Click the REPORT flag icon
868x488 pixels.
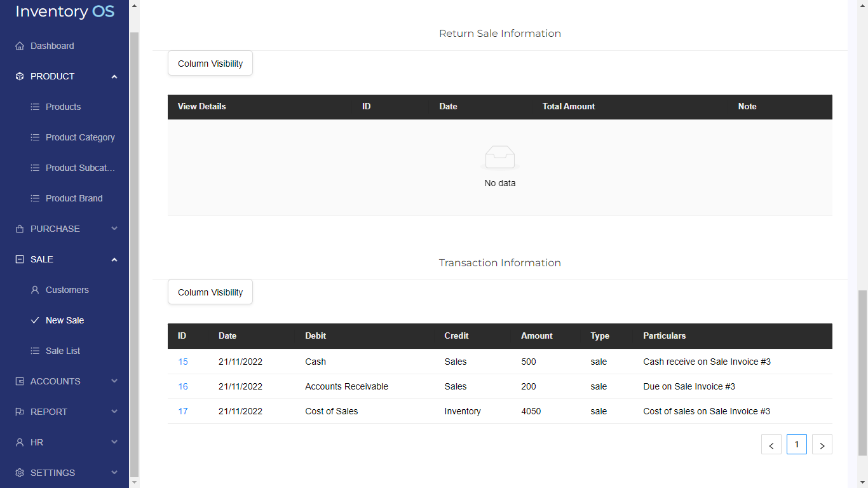(19, 411)
